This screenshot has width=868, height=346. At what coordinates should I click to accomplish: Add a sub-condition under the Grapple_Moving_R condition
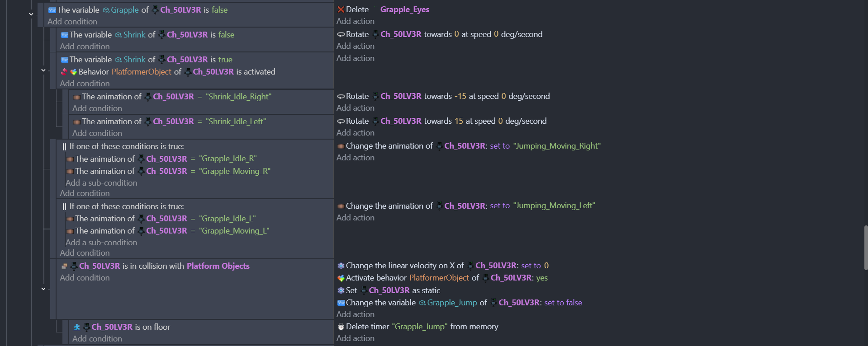click(x=101, y=183)
